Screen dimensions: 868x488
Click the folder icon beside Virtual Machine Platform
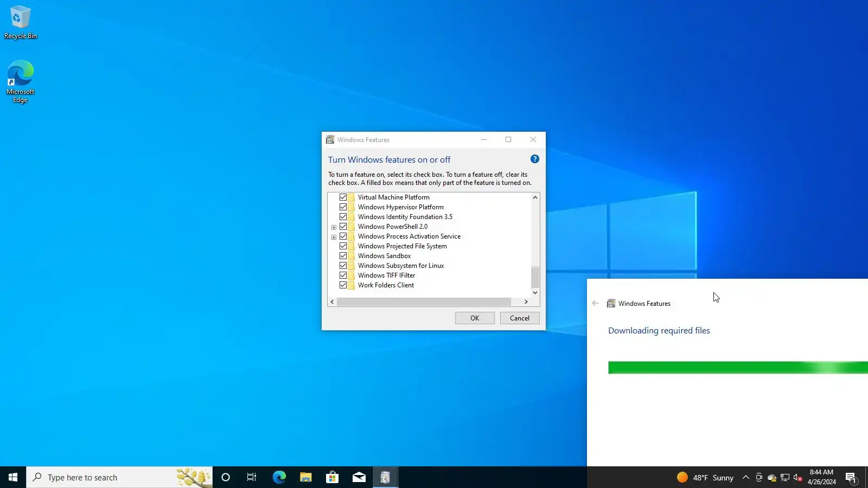(x=351, y=197)
